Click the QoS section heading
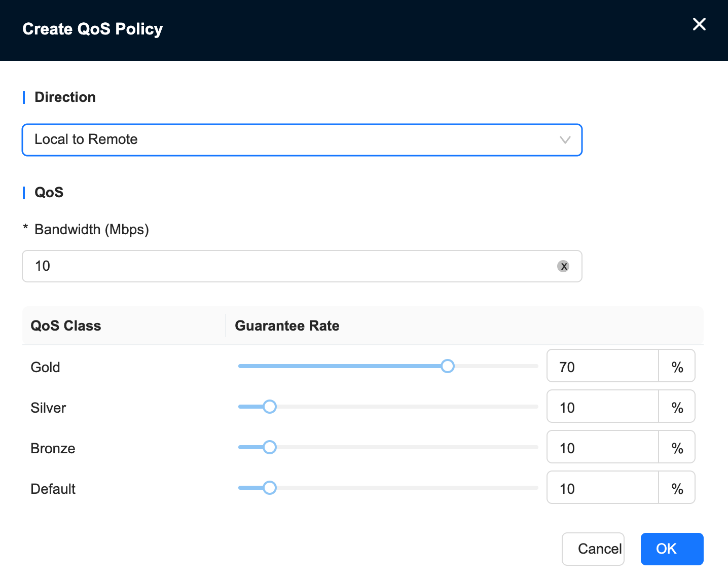The image size is (728, 579). coord(49,192)
